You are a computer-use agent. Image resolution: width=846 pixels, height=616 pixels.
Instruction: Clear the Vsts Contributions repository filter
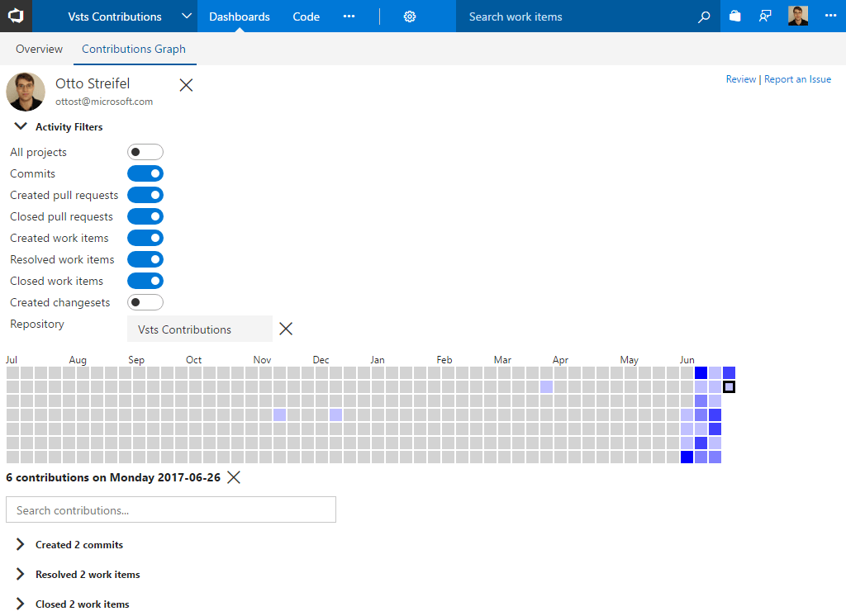click(x=286, y=328)
